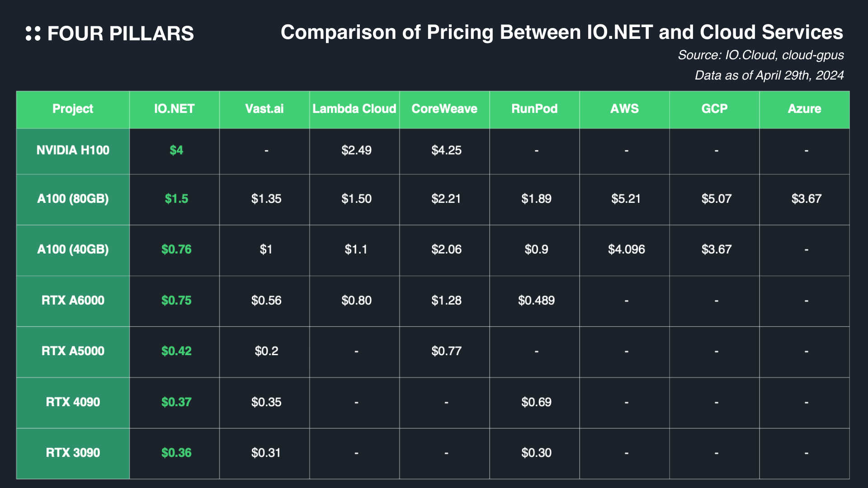Select the IO.NET column header
The image size is (868, 488).
tap(174, 109)
